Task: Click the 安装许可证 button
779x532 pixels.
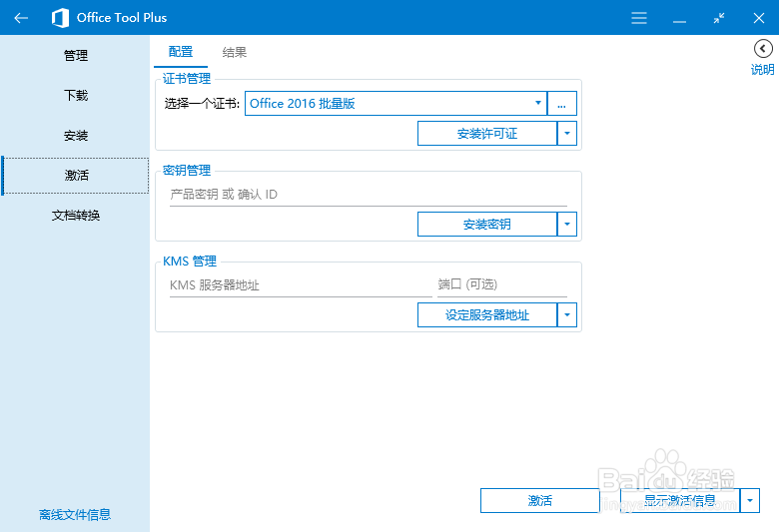Action: [x=487, y=134]
